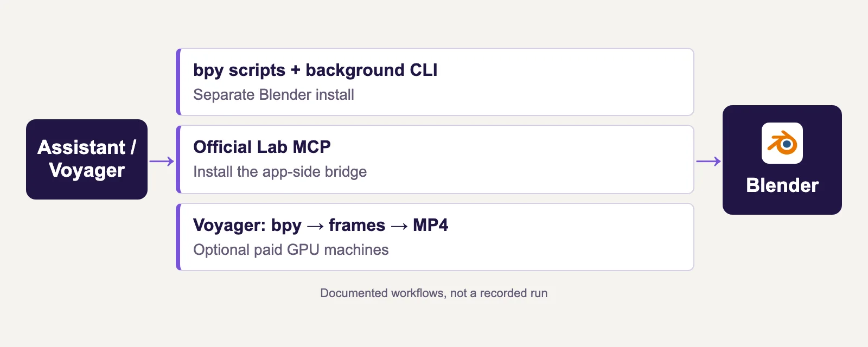
Task: Click the arrow before MP4 in the Voyager title
Action: (x=399, y=226)
